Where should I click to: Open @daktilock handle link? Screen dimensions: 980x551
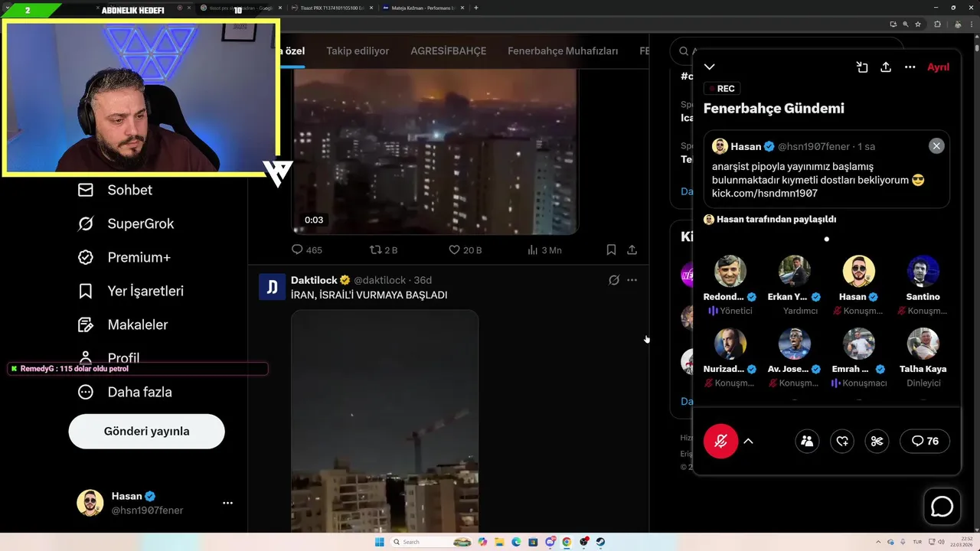(380, 280)
